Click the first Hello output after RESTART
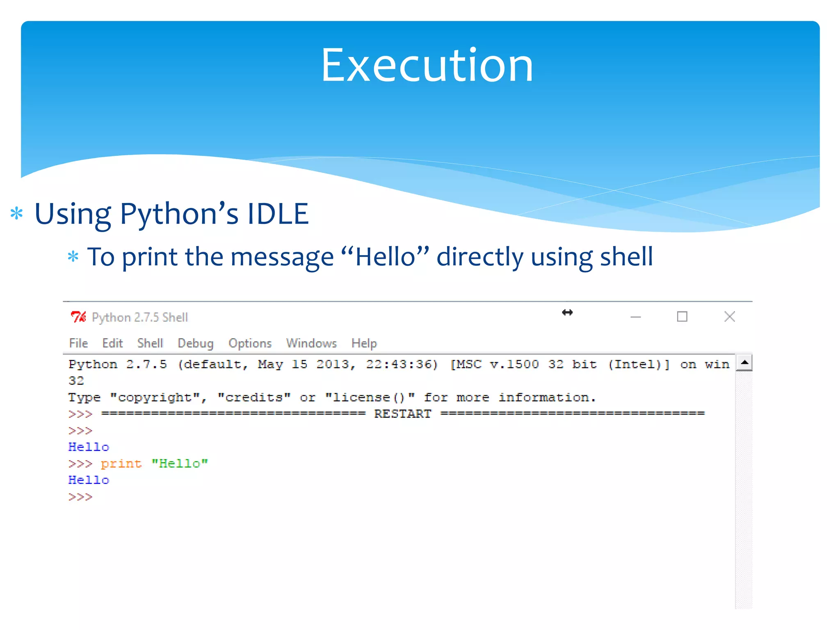The width and height of the screenshot is (840, 630). 89,447
